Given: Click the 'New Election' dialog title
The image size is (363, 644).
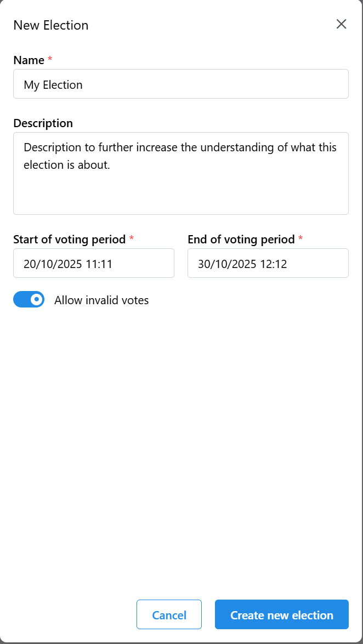Looking at the screenshot, I should point(50,25).
